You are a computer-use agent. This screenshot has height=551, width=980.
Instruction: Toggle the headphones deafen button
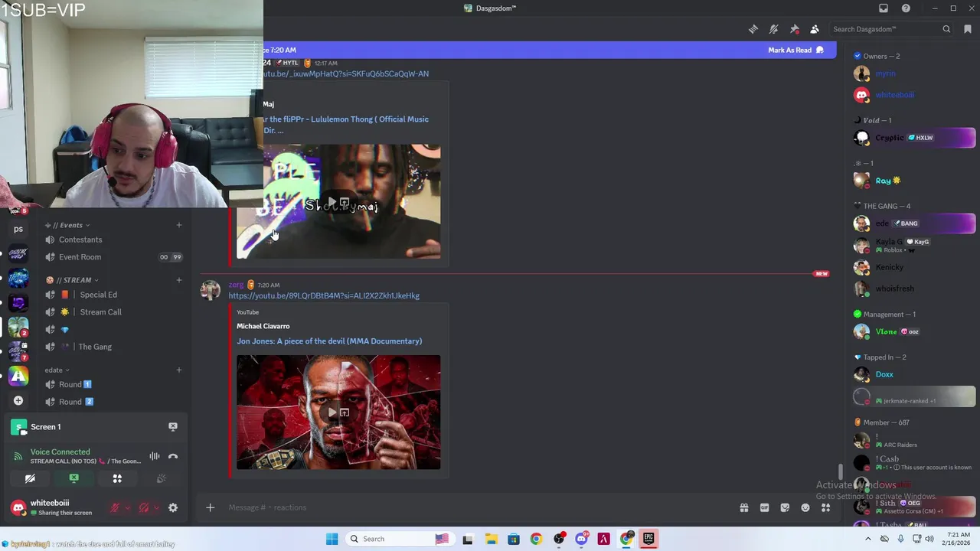143,507
